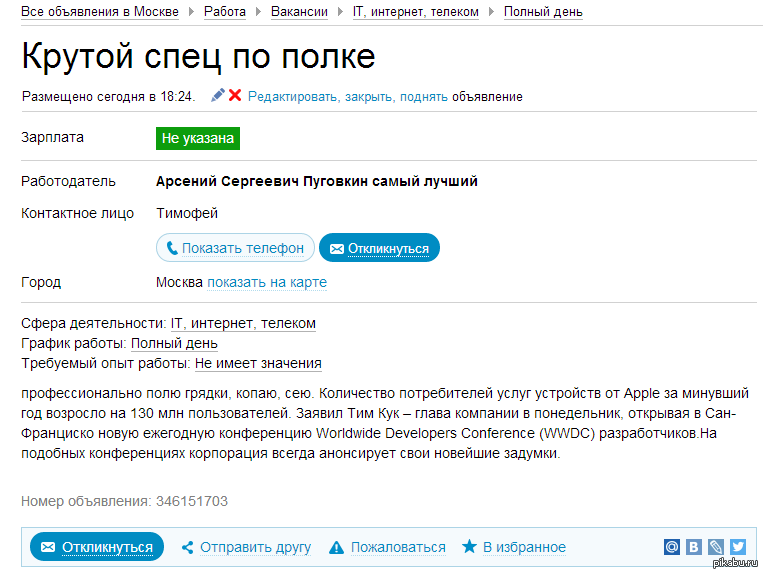Share the ad via VK icon
Screen dimensions: 763x574
(694, 547)
